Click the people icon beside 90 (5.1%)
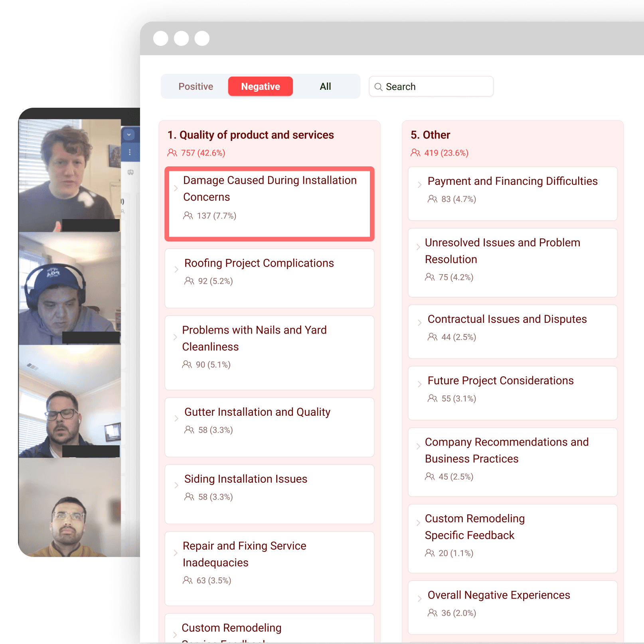Viewport: 644px width, 644px height. click(x=187, y=365)
